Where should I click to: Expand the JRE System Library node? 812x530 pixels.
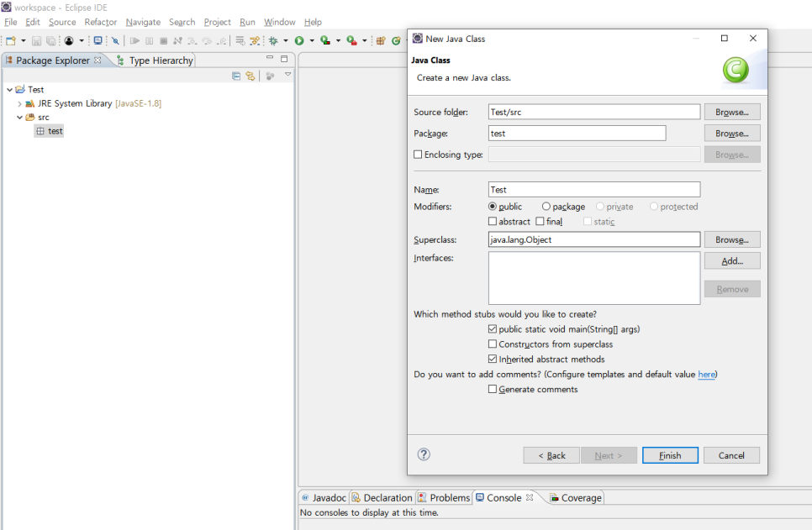(x=19, y=103)
